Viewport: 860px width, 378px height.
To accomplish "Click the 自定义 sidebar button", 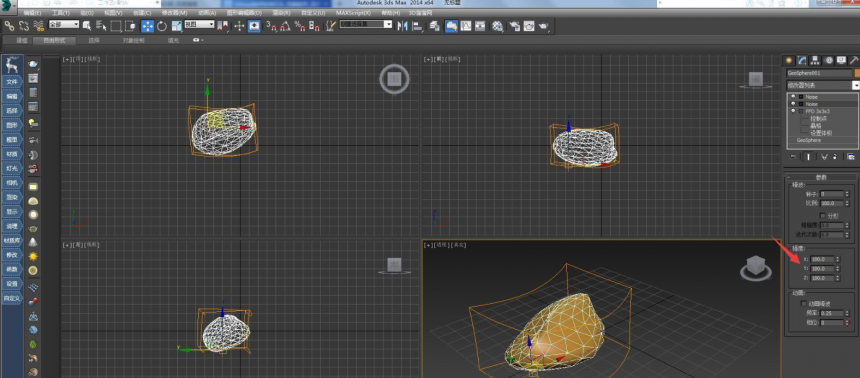I will (12, 298).
